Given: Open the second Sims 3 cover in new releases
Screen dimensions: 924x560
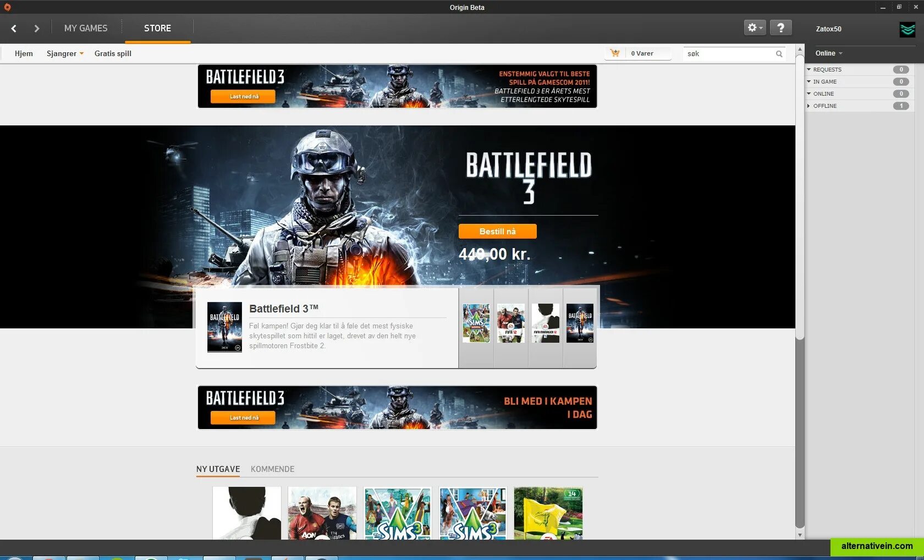Looking at the screenshot, I should 473,513.
